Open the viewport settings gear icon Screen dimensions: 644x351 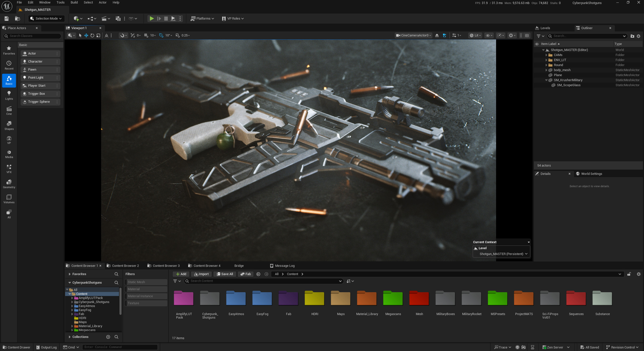511,35
